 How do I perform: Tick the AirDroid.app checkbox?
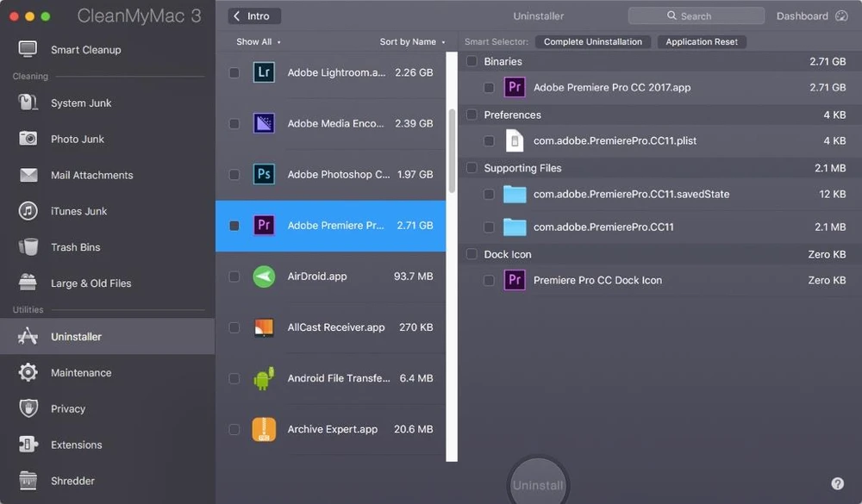[x=234, y=277]
